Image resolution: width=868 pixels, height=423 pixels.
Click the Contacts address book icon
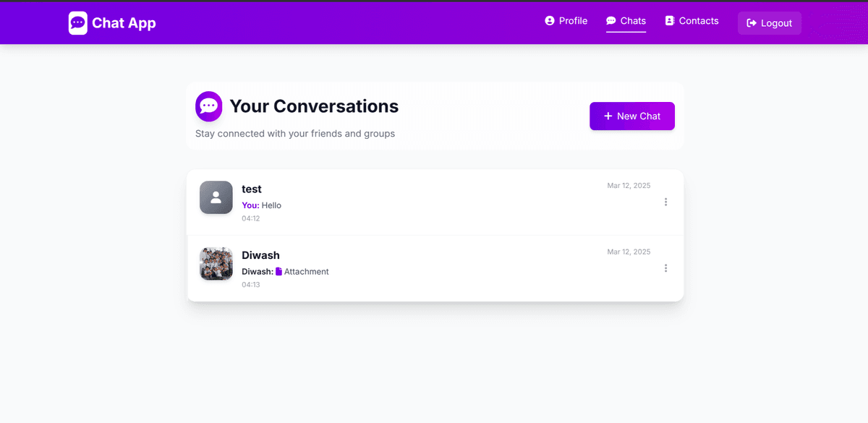[x=669, y=21]
